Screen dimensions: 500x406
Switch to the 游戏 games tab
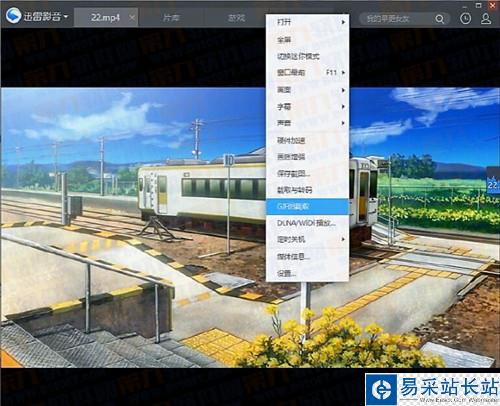point(236,17)
